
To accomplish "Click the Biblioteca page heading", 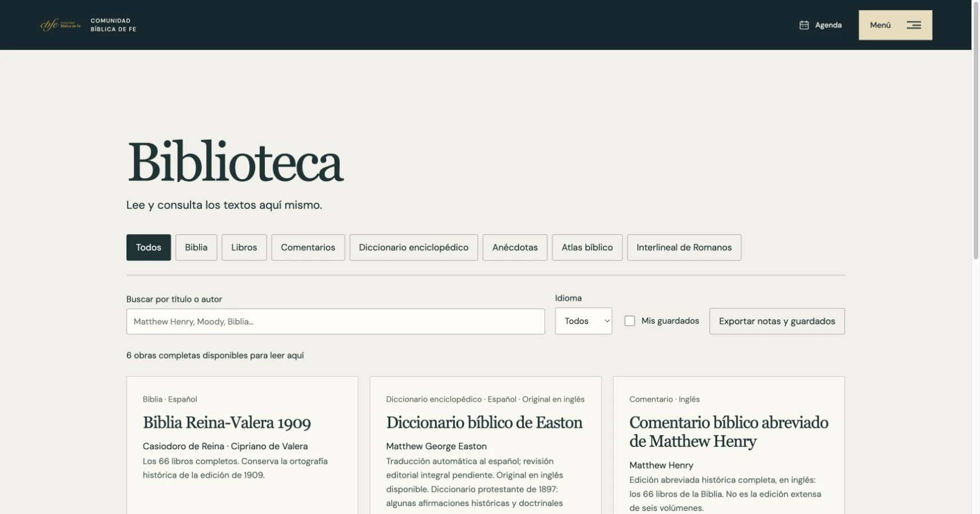I will (x=235, y=162).
